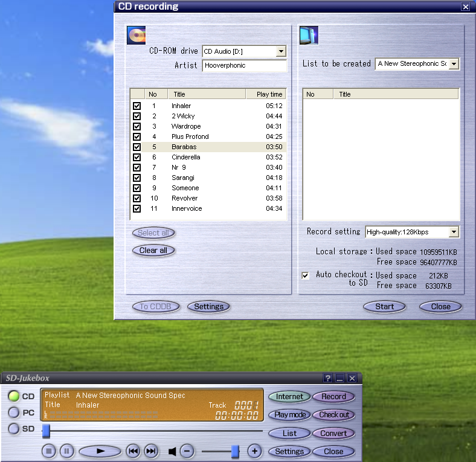Open help with the SD-Jukebox question mark button
Image resolution: width=476 pixels, height=462 pixels.
(327, 378)
